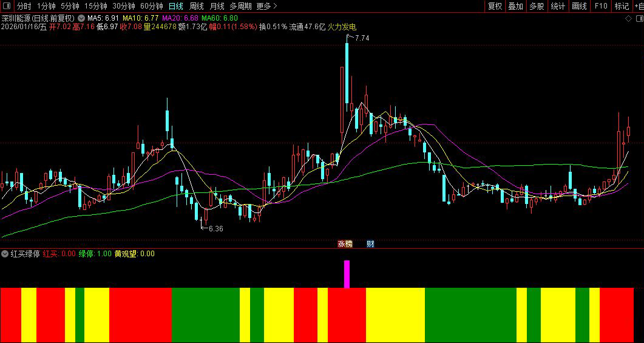Click the MA60: 6.80 label
This screenshot has width=644, height=343.
220,18
